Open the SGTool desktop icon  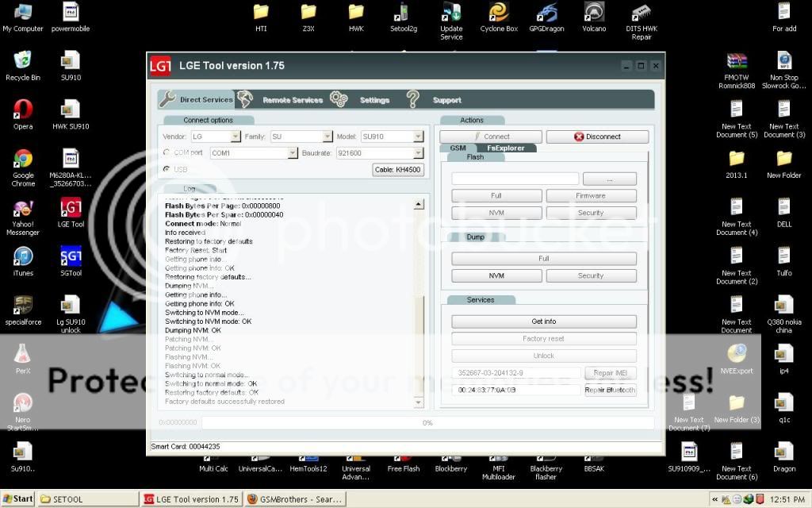pos(71,262)
